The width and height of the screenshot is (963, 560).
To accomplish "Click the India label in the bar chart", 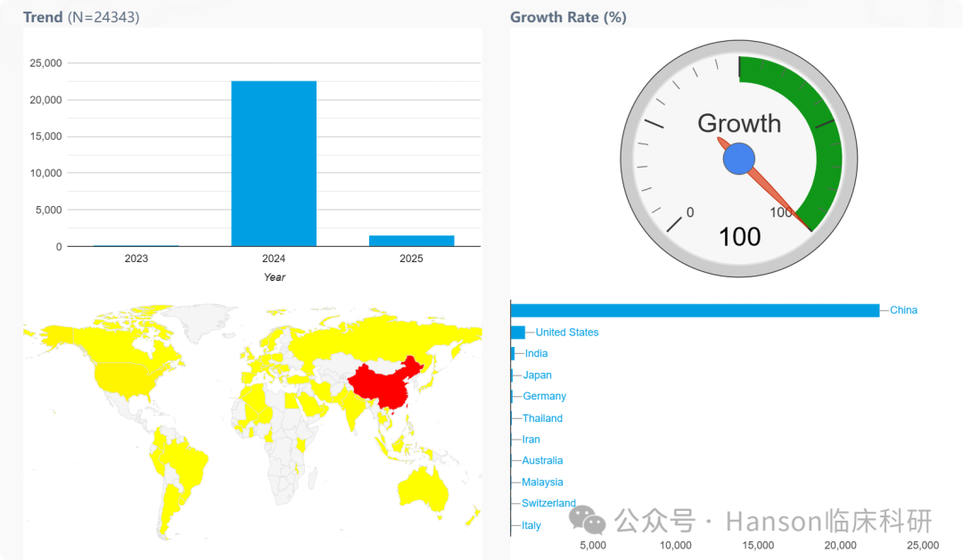I will point(536,353).
